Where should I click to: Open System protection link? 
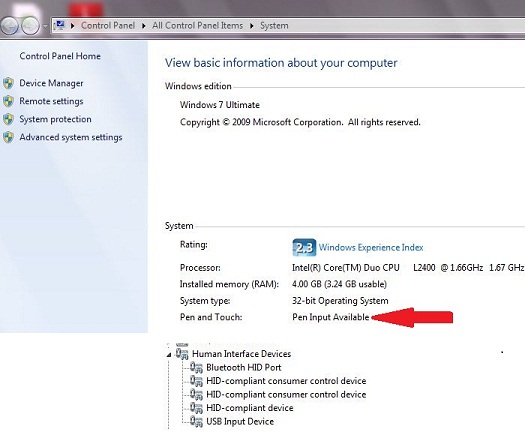[x=55, y=119]
